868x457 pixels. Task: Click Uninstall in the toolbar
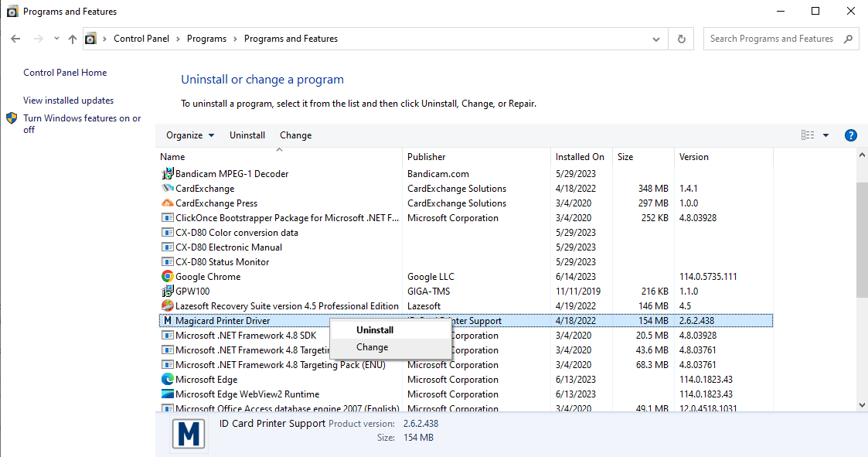(x=247, y=135)
